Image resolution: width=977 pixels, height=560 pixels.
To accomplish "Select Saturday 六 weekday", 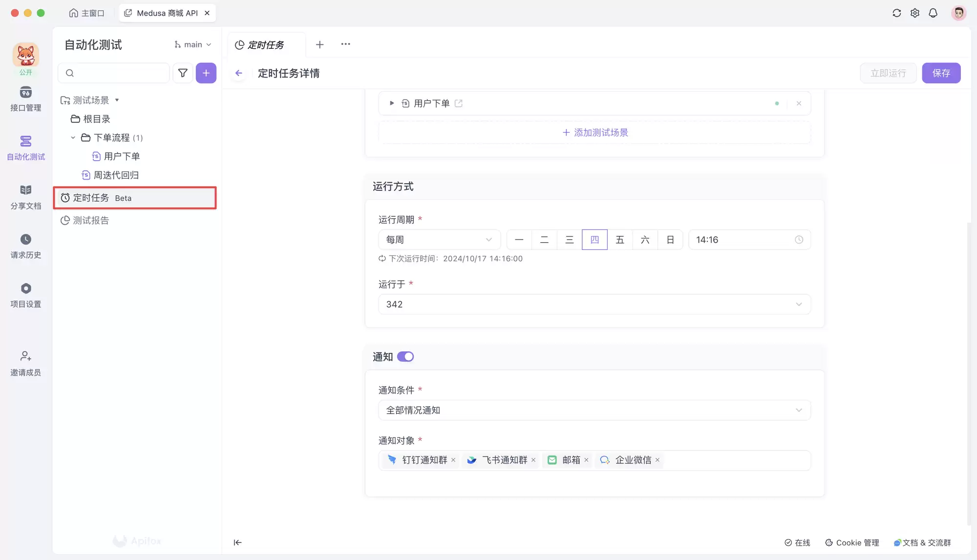I will [645, 240].
